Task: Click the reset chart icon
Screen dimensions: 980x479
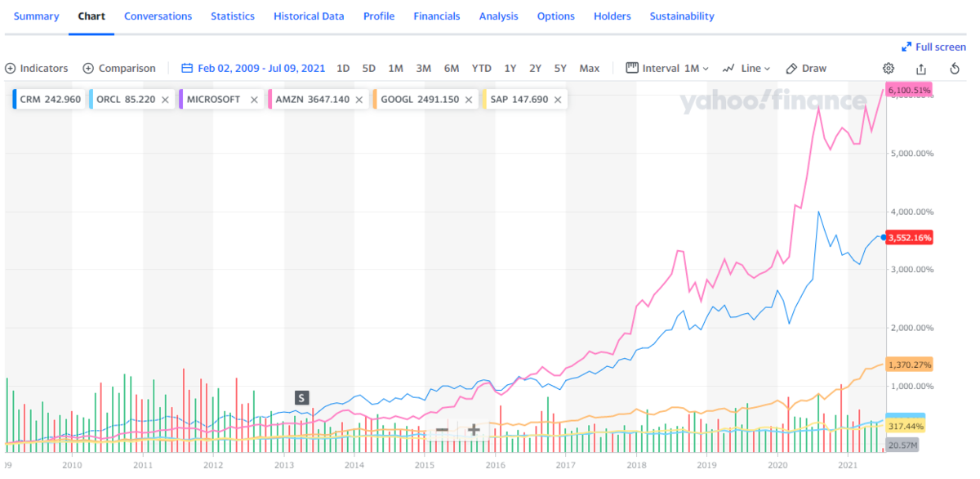Action: point(955,69)
